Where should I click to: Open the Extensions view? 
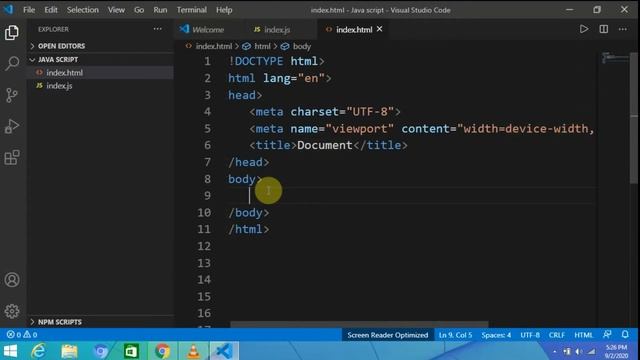click(x=12, y=157)
